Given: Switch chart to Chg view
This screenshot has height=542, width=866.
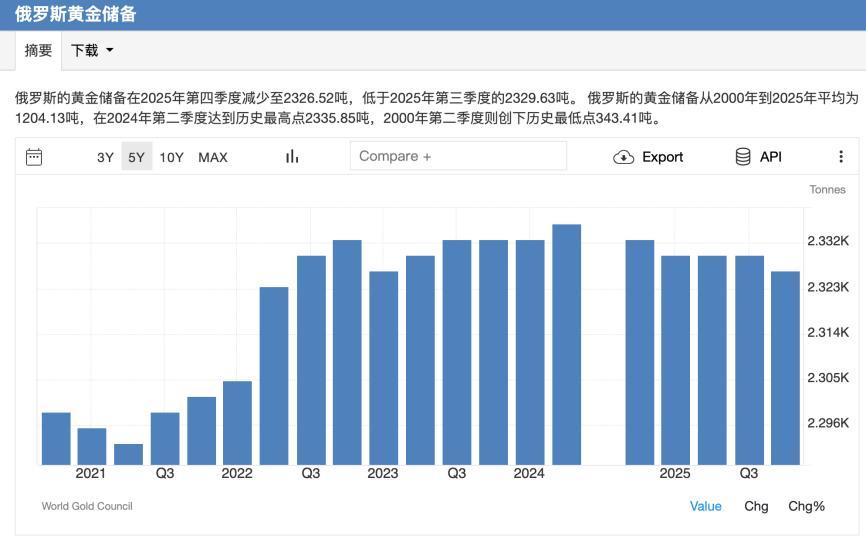Looking at the screenshot, I should tap(756, 506).
